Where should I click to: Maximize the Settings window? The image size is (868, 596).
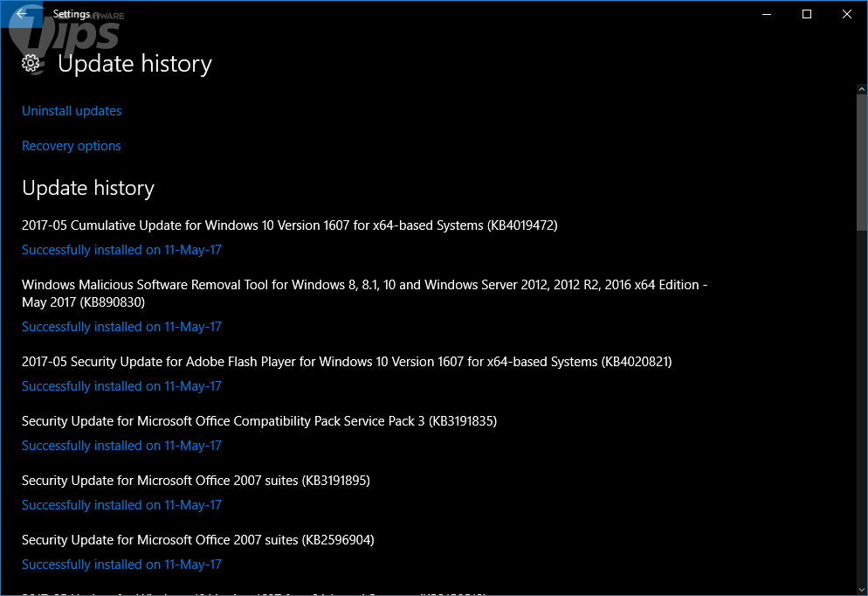click(807, 14)
